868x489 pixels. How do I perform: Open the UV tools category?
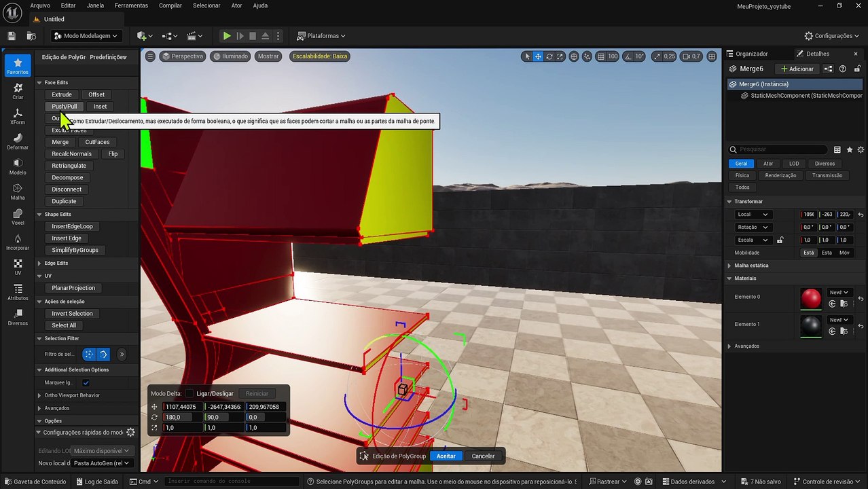pyautogui.click(x=18, y=267)
